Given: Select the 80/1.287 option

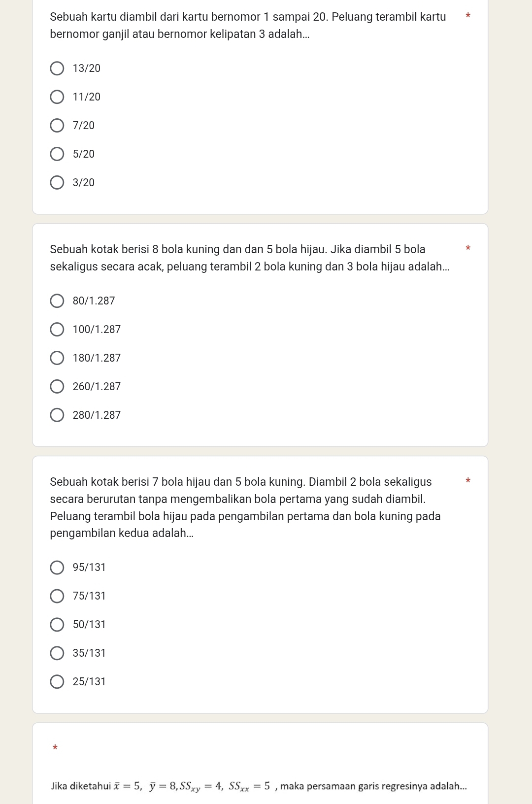Looking at the screenshot, I should pyautogui.click(x=57, y=301).
